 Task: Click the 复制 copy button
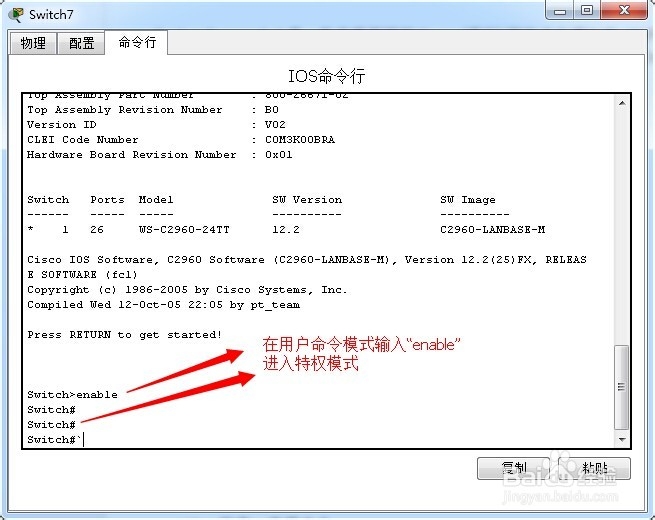click(x=513, y=469)
